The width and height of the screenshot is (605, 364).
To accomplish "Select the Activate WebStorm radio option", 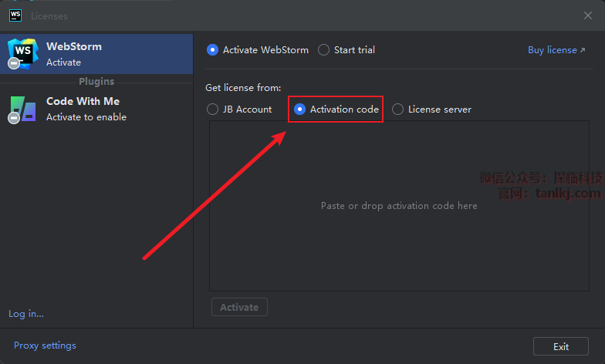I will (x=213, y=50).
